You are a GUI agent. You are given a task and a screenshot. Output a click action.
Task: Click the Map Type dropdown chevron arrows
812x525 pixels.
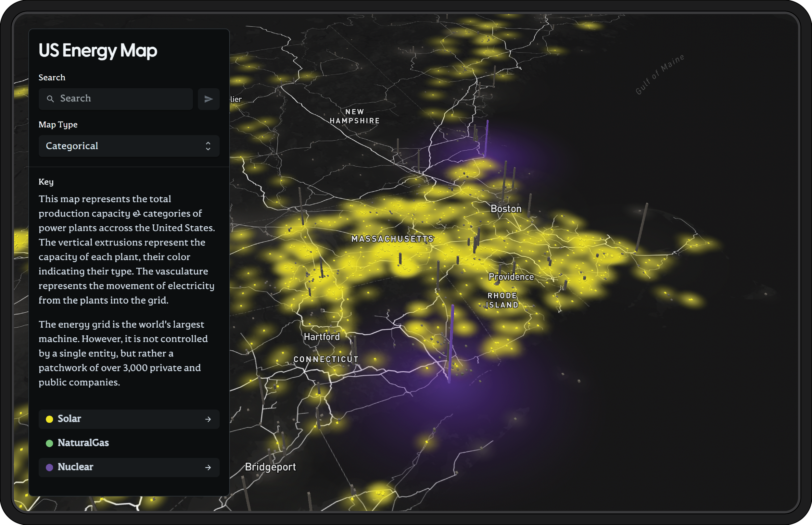[x=208, y=146]
